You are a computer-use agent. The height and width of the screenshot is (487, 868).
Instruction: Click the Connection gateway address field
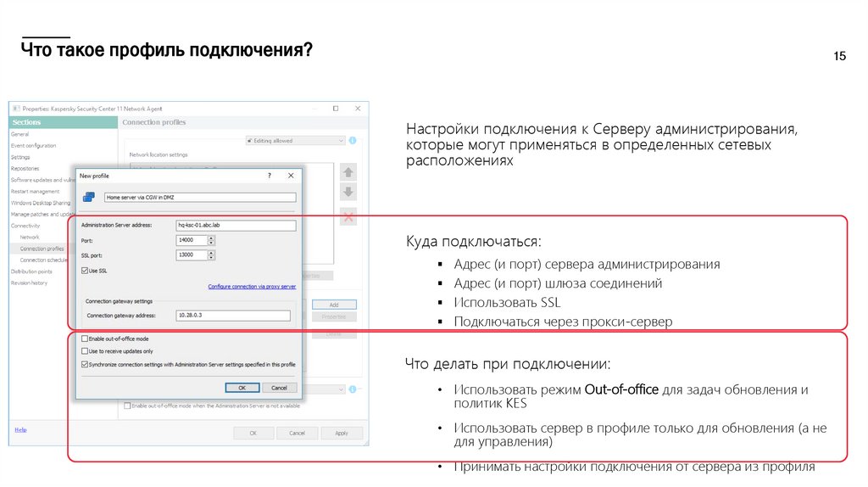pos(233,316)
